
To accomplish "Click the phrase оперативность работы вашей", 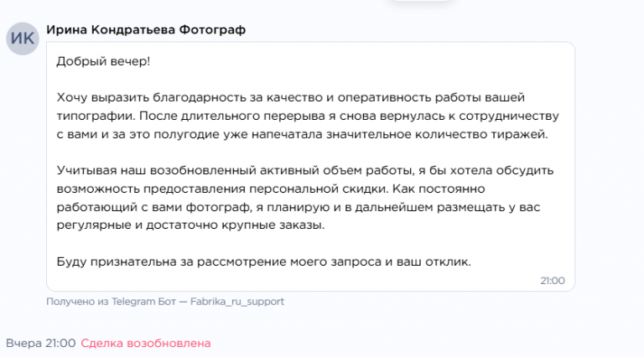I will click(431, 98).
